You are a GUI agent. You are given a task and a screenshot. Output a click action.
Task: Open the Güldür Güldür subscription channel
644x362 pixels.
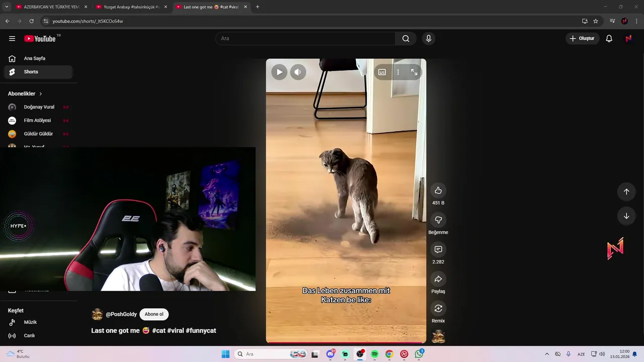(38, 134)
